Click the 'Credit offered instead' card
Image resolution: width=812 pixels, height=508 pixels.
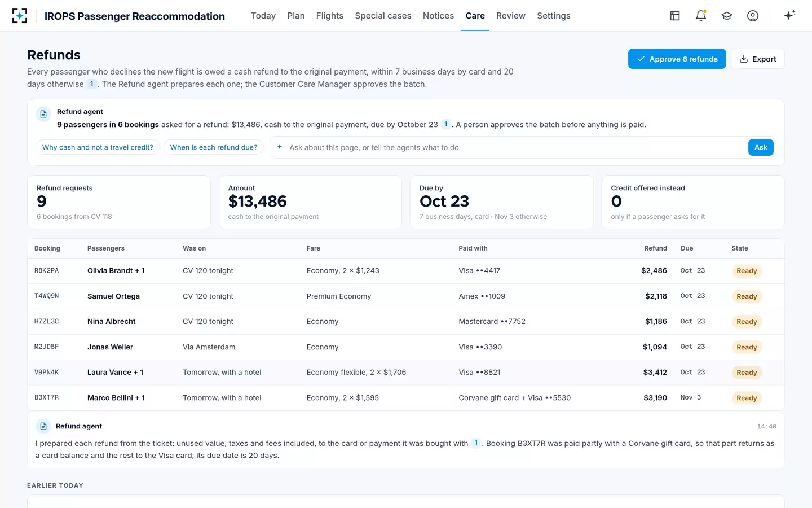point(693,202)
